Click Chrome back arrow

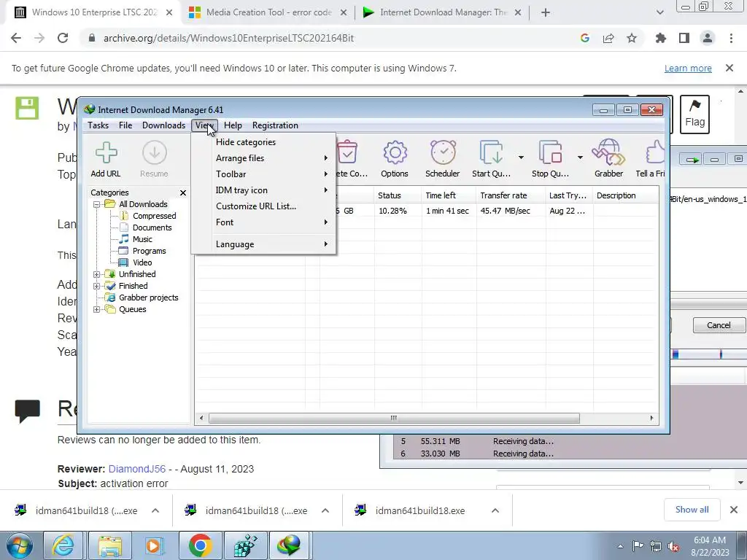click(x=16, y=38)
